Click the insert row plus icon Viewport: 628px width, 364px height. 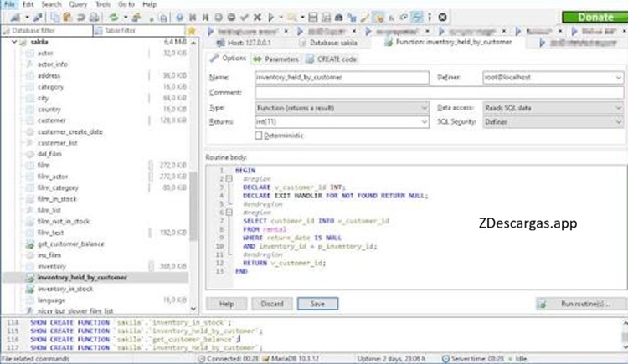219,18
